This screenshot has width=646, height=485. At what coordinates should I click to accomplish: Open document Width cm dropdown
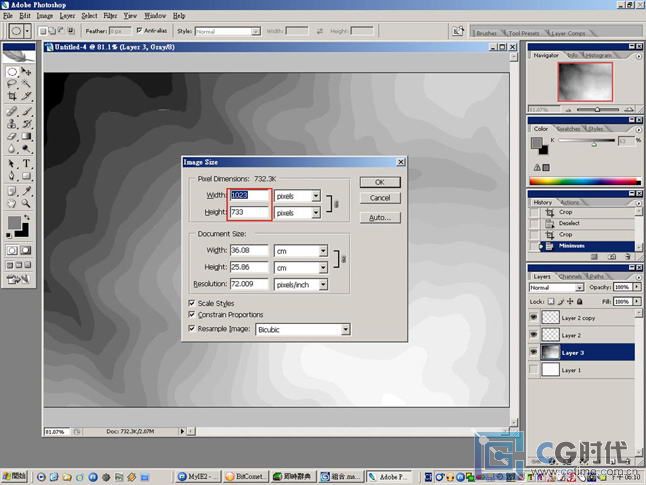(x=323, y=251)
